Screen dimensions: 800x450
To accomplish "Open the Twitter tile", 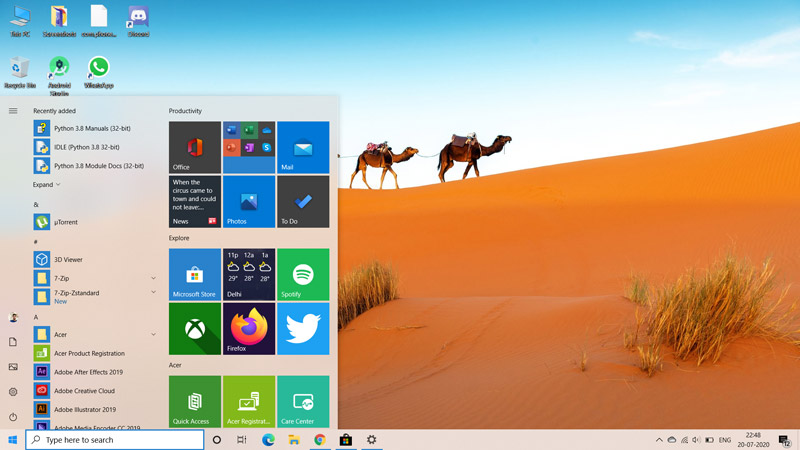I will pyautogui.click(x=303, y=329).
